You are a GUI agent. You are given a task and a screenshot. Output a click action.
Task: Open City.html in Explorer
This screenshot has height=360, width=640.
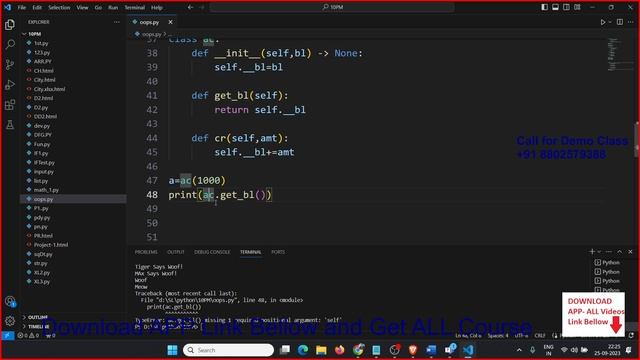[x=44, y=80]
